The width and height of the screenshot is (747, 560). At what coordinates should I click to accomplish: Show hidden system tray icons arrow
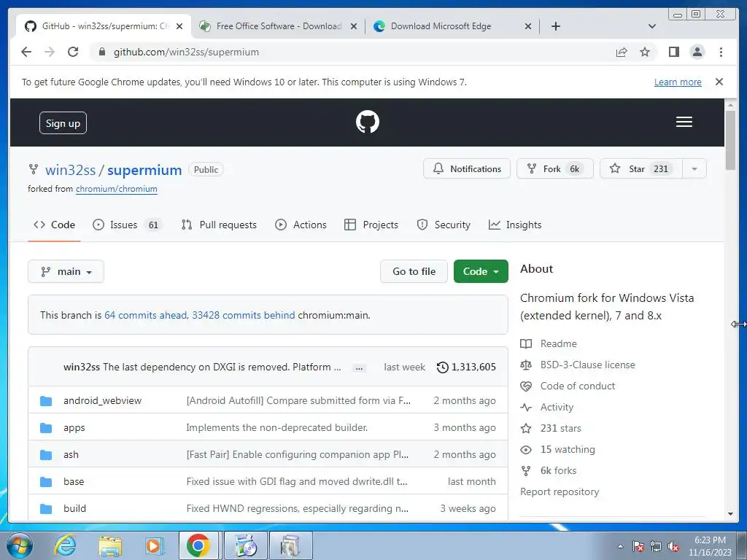[x=620, y=546]
